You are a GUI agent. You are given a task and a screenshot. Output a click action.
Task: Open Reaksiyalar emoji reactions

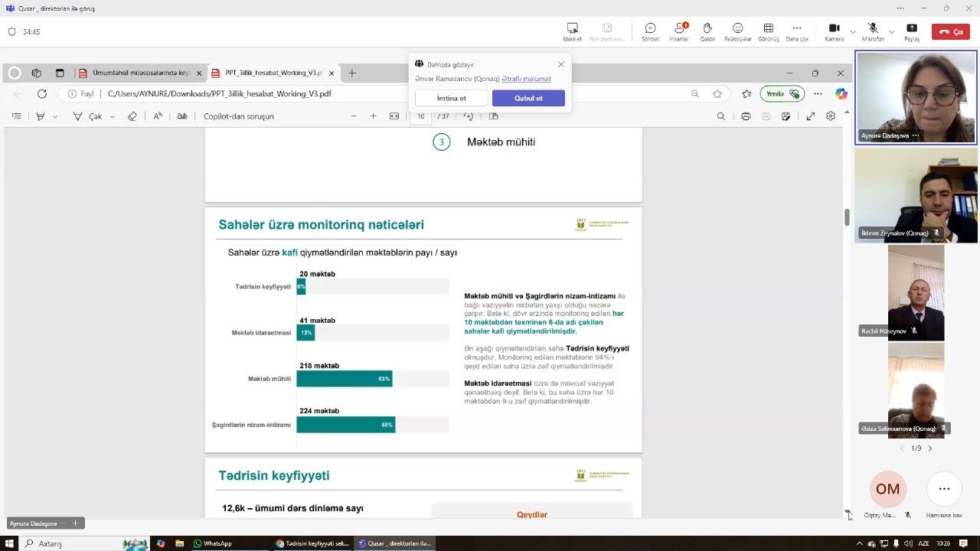pyautogui.click(x=737, y=31)
